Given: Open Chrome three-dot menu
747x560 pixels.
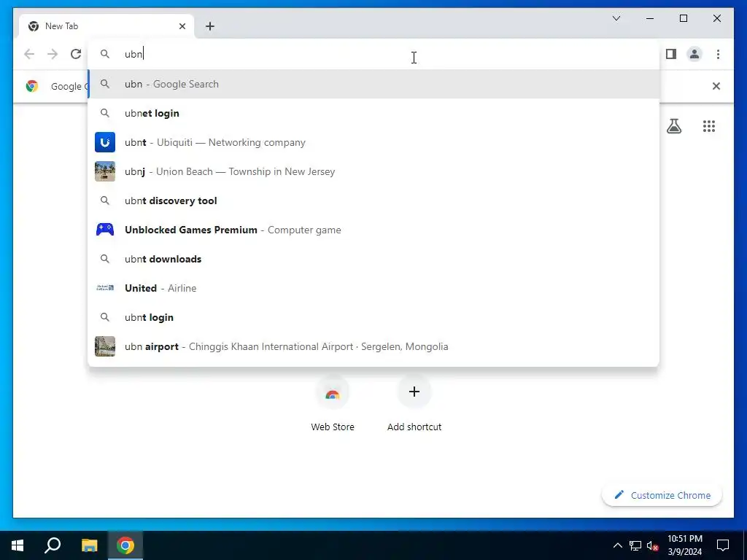Looking at the screenshot, I should (718, 54).
